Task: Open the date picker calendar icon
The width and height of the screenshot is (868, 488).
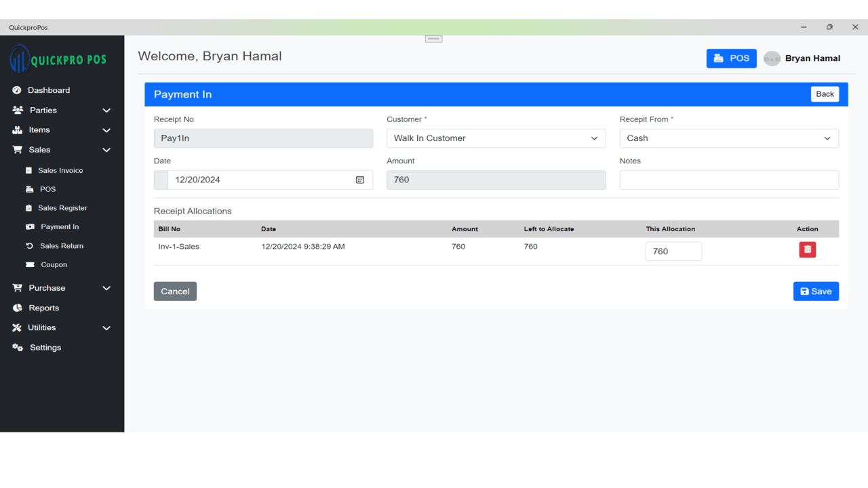Action: (360, 180)
